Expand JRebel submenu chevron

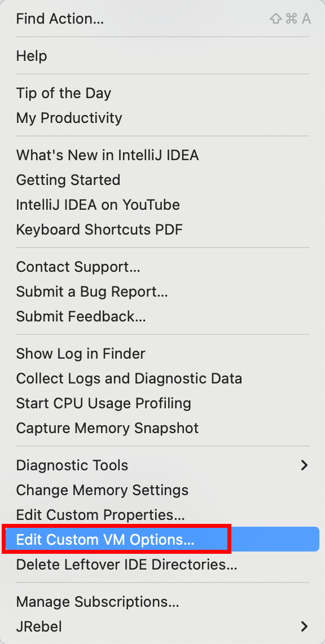click(304, 627)
